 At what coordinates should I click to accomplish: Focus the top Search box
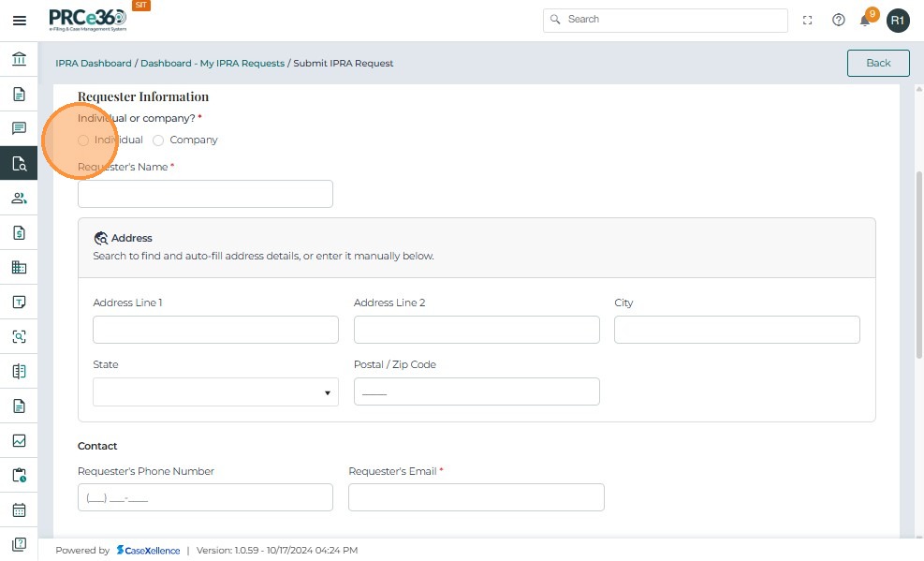(665, 20)
